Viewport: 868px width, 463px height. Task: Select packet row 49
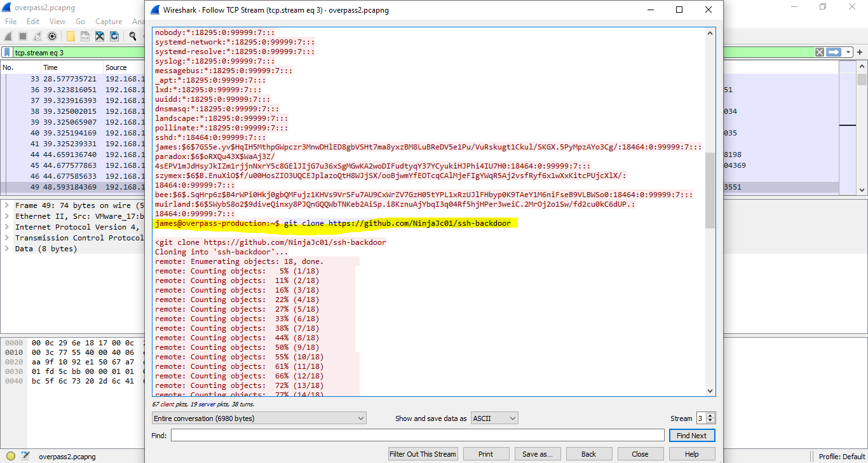72,187
